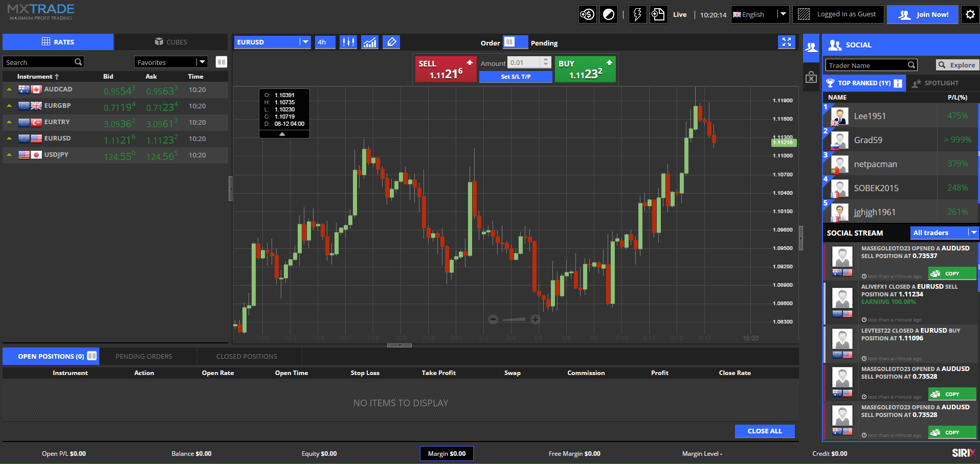This screenshot has height=464, width=980.
Task: Open the settings gear
Action: pos(970,14)
